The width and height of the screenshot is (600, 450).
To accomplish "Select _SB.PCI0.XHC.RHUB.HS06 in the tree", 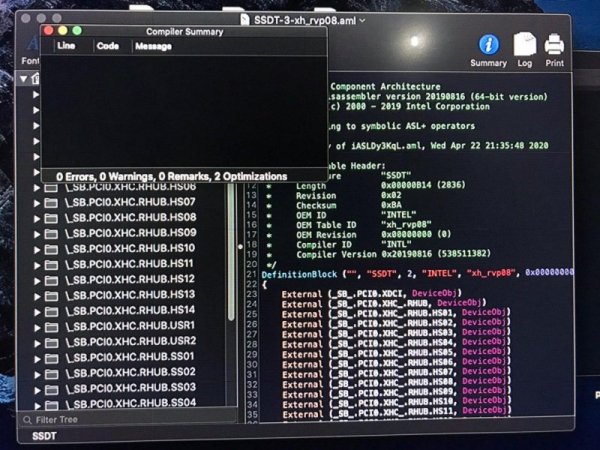I will pyautogui.click(x=130, y=187).
